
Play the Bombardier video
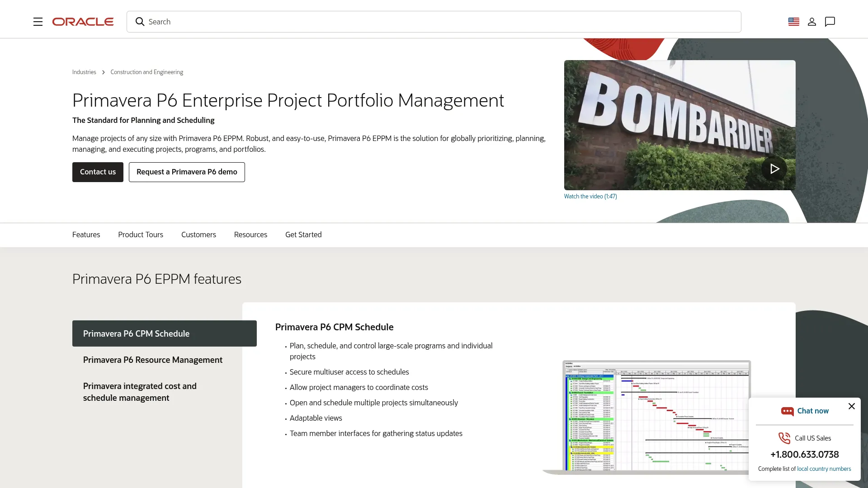(x=774, y=169)
